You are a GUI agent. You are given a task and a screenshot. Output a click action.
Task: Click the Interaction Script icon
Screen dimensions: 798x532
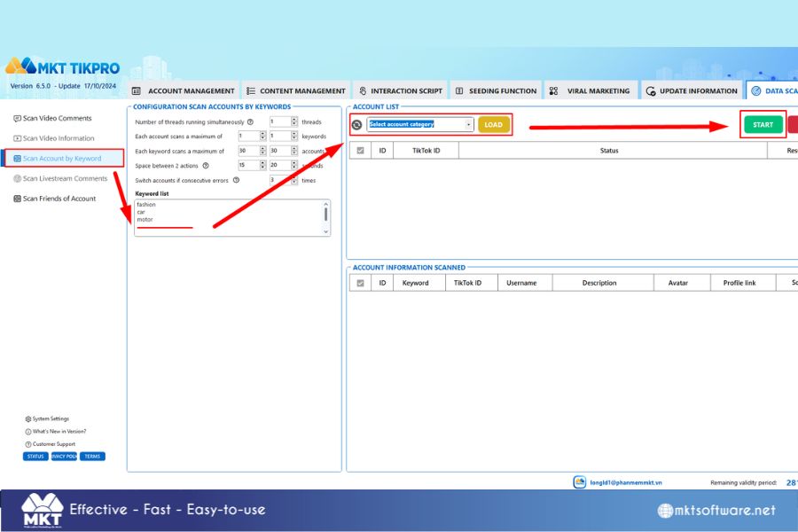click(x=363, y=91)
